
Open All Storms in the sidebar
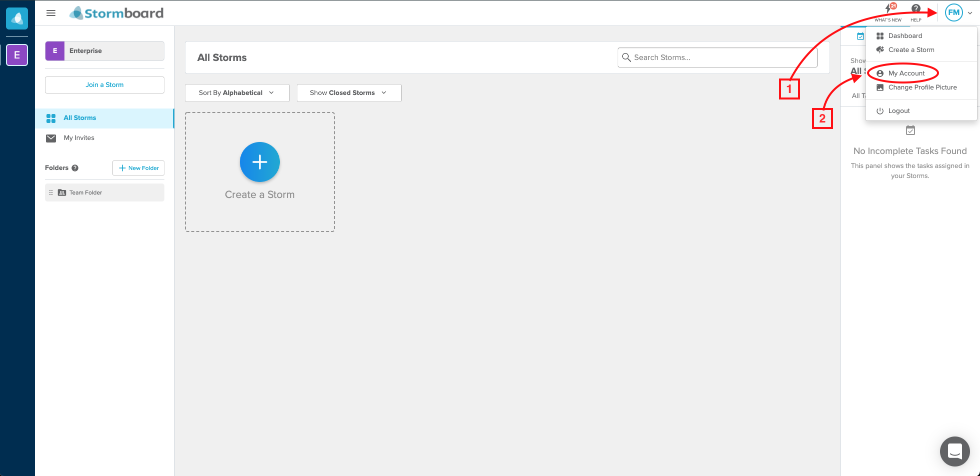point(104,118)
